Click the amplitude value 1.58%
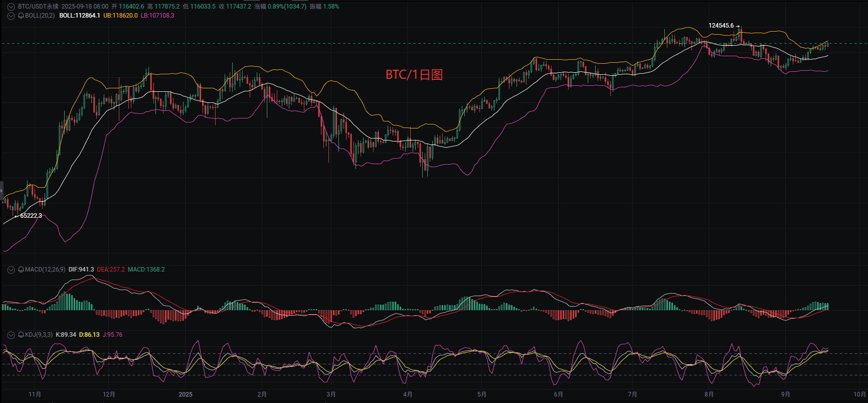The height and width of the screenshot is (403, 868). click(x=331, y=7)
